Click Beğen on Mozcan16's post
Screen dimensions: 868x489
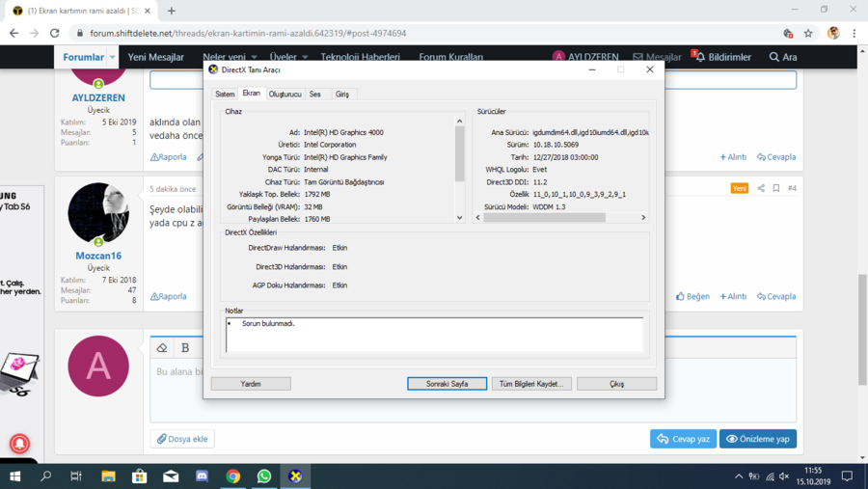click(692, 296)
